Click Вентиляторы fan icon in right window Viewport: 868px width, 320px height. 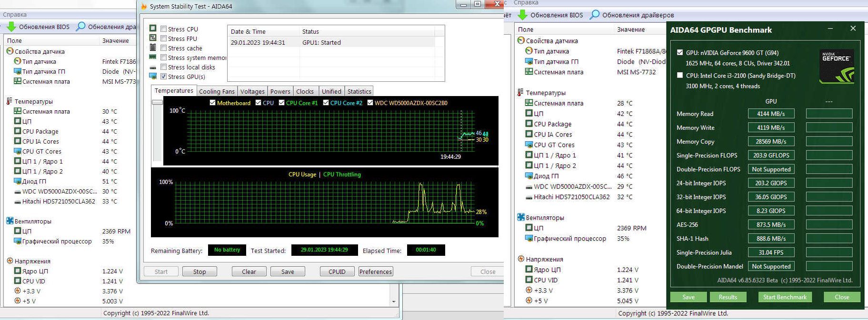point(521,217)
